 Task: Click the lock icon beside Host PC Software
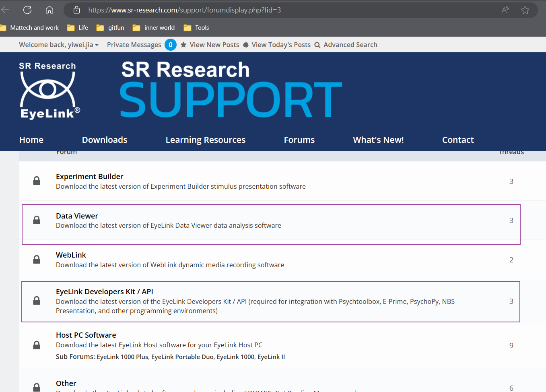(x=37, y=345)
